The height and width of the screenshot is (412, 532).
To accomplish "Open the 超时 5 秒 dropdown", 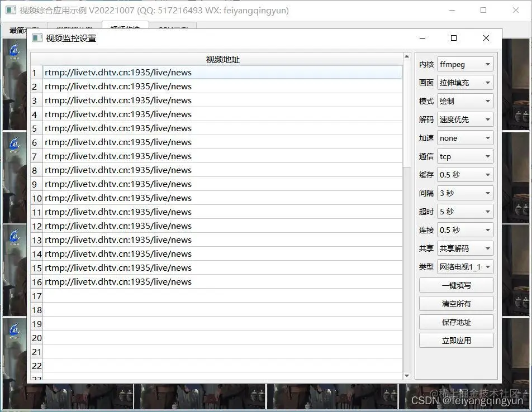I will [x=465, y=212].
